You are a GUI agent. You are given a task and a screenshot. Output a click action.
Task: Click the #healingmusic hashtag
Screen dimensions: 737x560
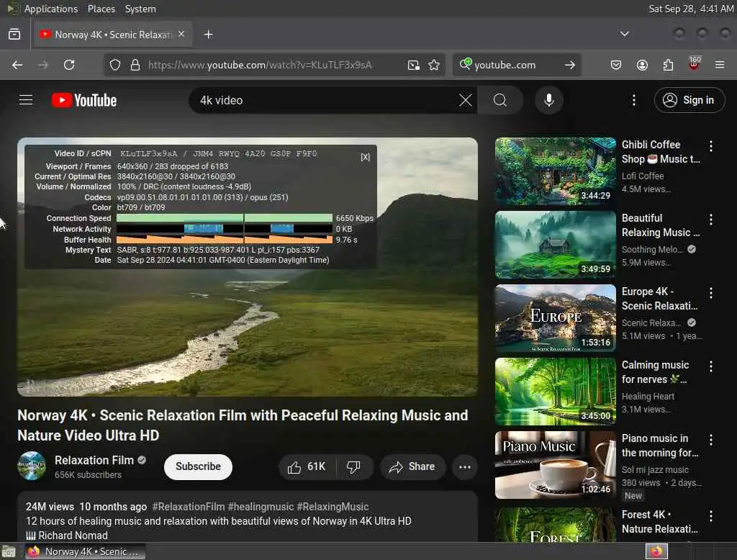point(261,507)
